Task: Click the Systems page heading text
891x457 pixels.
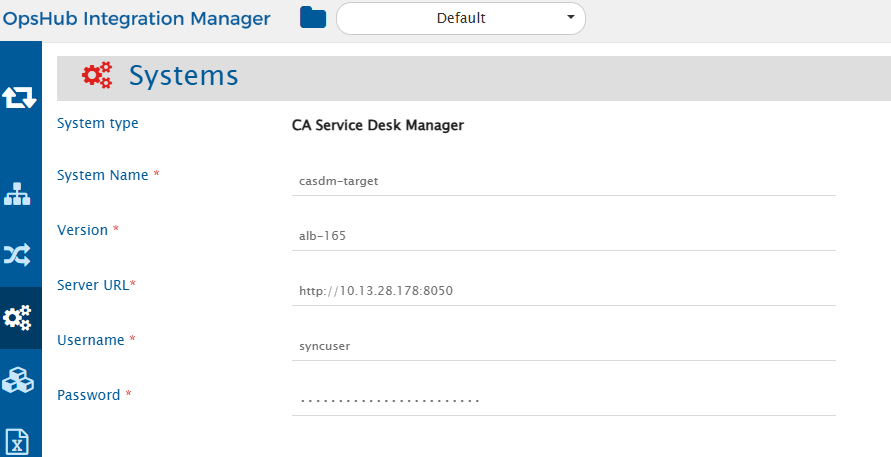Action: coord(184,76)
